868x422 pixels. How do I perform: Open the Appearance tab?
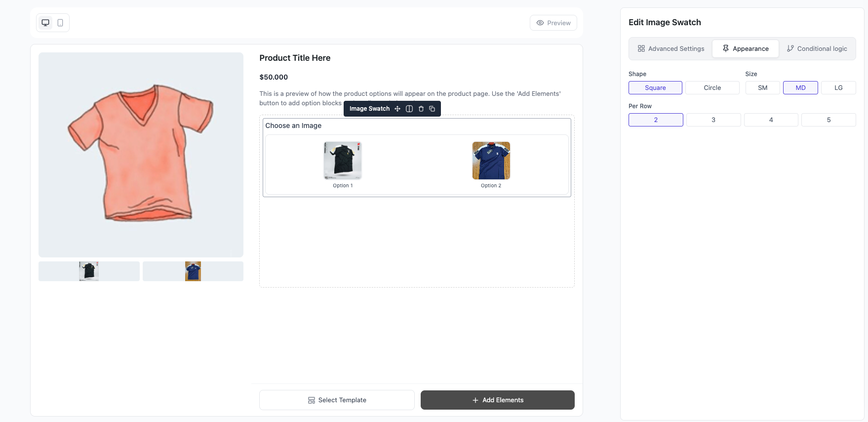[x=746, y=48]
